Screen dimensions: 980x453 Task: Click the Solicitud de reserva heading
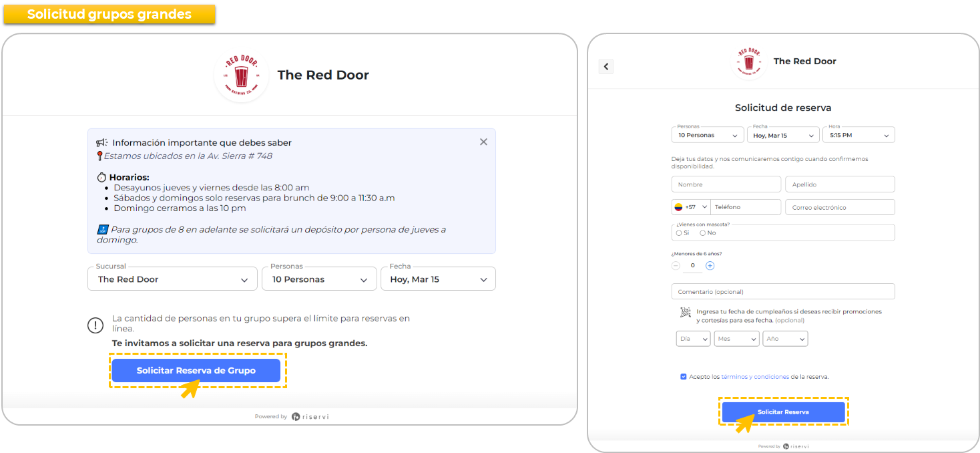point(783,108)
